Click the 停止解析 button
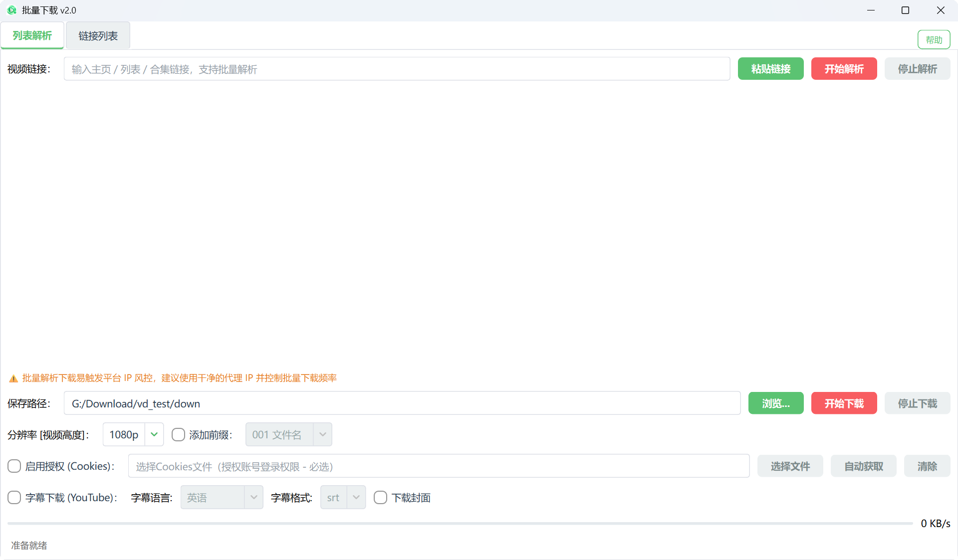Viewport: 958px width, 560px height. 917,69
